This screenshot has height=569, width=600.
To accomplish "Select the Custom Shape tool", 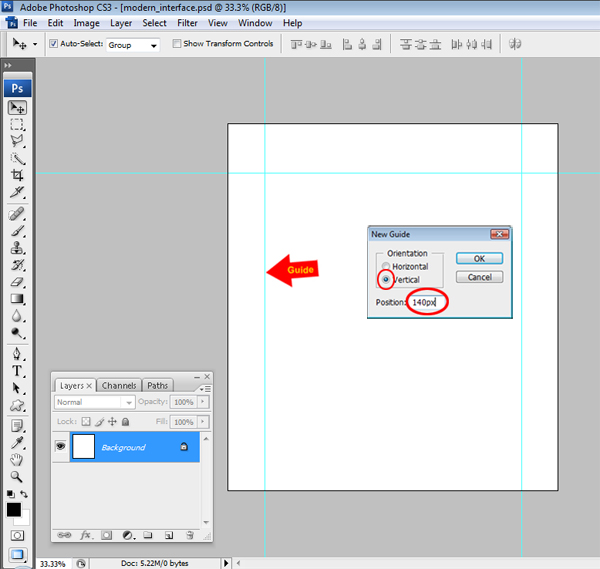I will (x=17, y=405).
